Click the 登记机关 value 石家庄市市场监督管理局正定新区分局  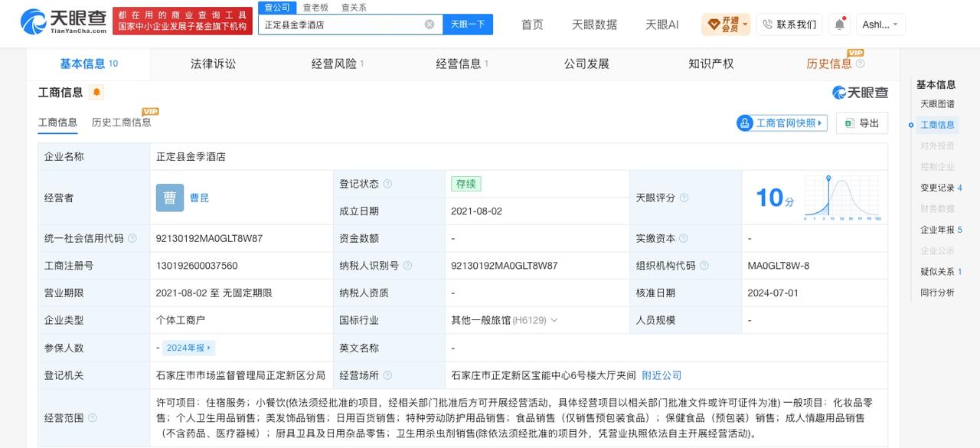(240, 375)
